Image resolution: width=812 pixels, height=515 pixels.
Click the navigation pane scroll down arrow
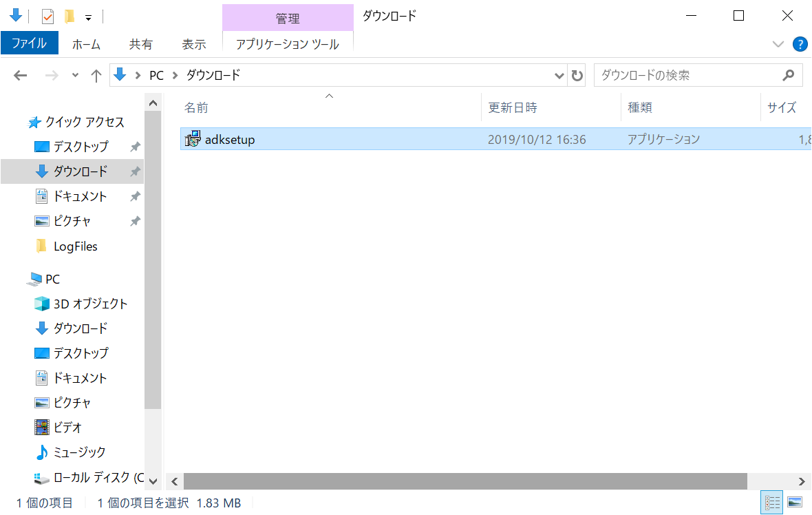point(153,481)
